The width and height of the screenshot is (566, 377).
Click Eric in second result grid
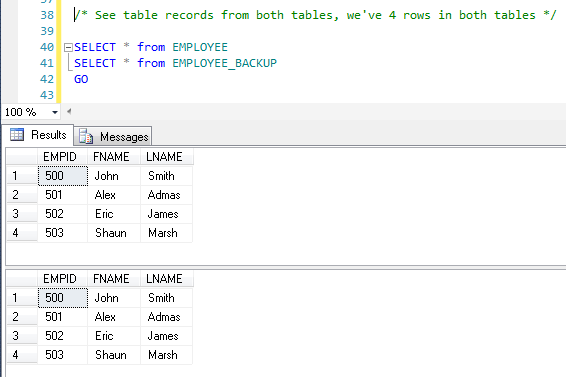(x=114, y=336)
